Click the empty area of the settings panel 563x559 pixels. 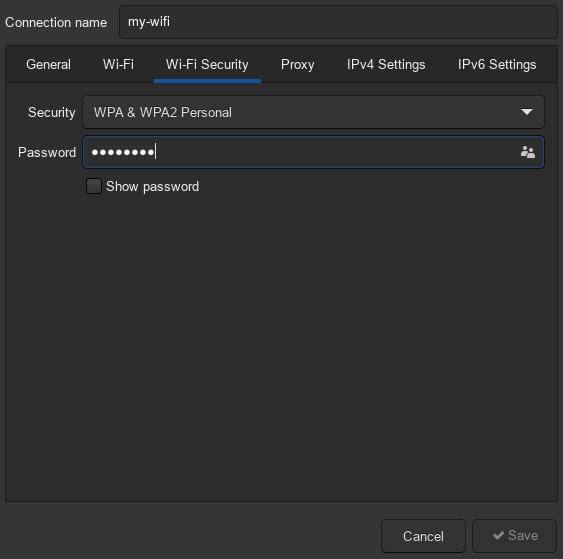point(282,341)
